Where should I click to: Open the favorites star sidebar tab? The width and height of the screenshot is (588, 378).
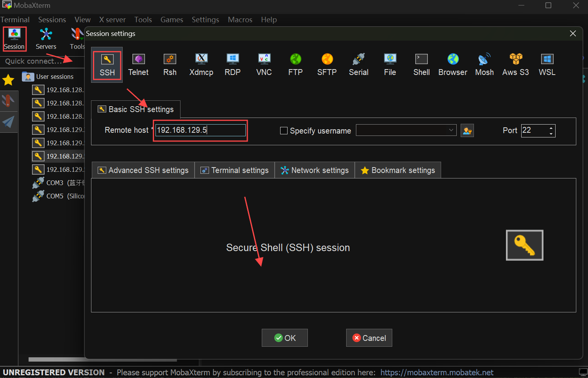pos(8,80)
